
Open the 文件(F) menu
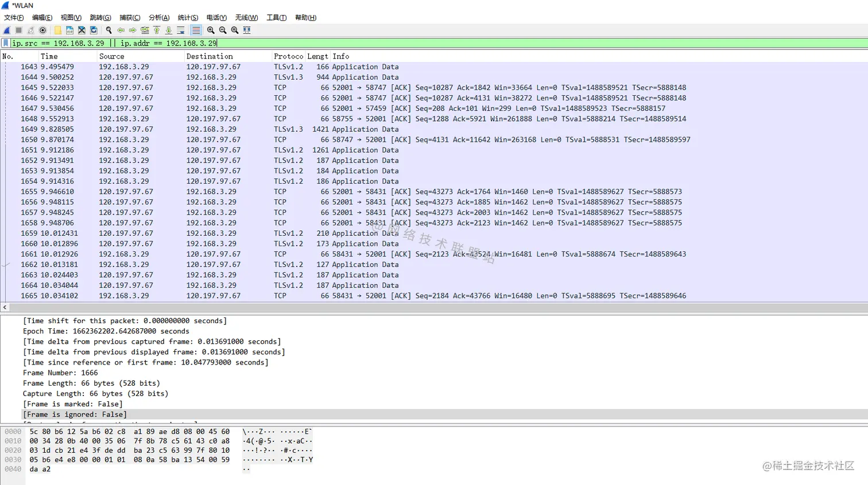coord(14,18)
